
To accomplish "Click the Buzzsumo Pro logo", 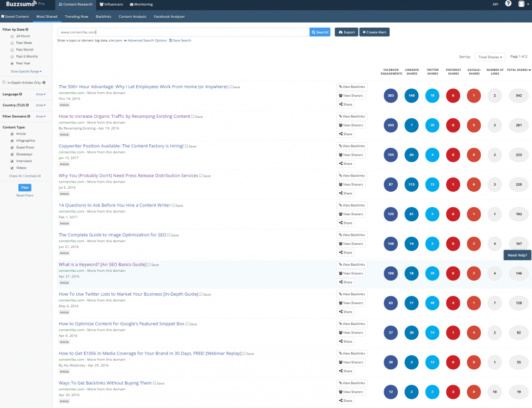I will coord(25,4).
